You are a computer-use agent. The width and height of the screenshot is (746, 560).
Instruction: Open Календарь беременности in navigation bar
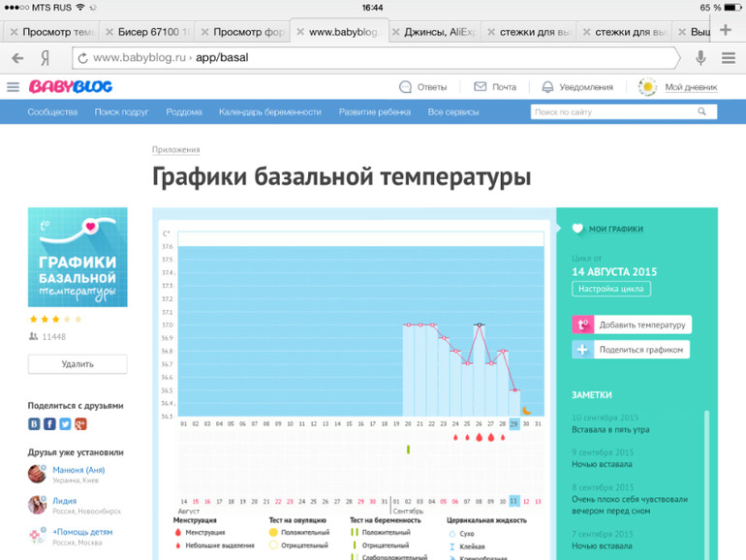click(269, 112)
